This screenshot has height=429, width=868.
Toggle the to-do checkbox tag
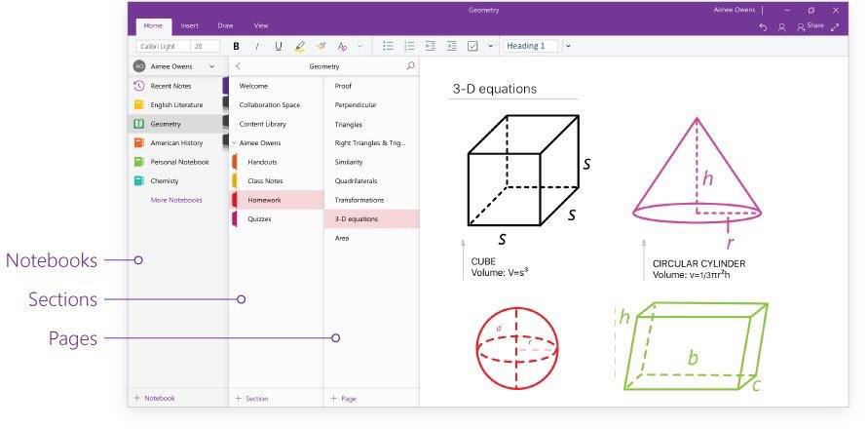(472, 46)
